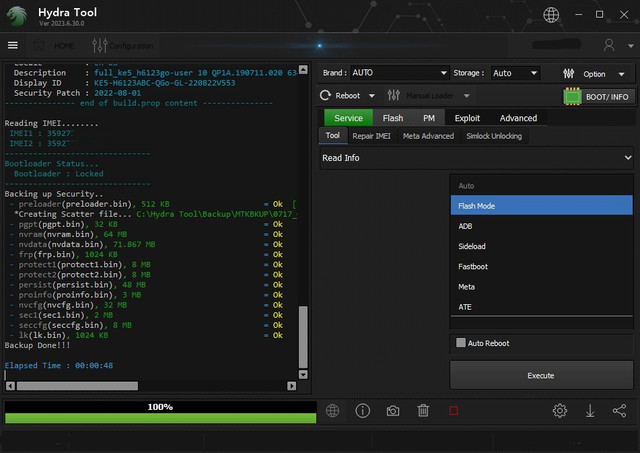Open the language globe icon in title bar
640x453 pixels.
551,15
